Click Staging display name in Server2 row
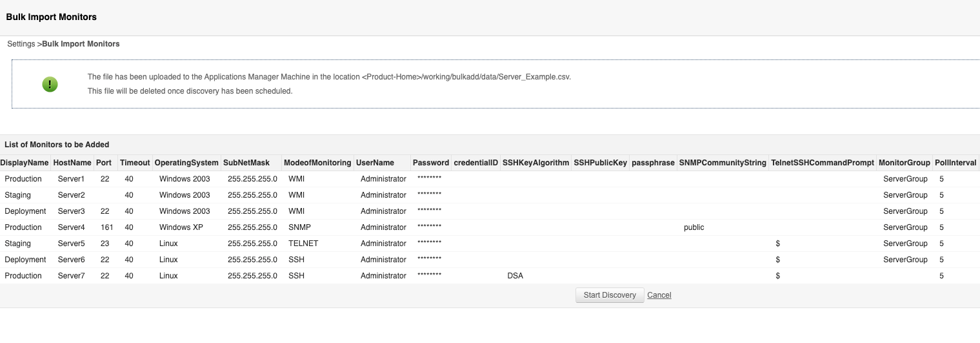The height and width of the screenshot is (343, 980). [17, 195]
